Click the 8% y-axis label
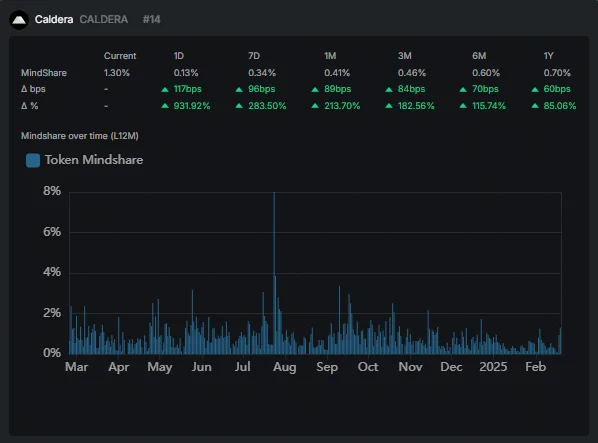 click(52, 191)
